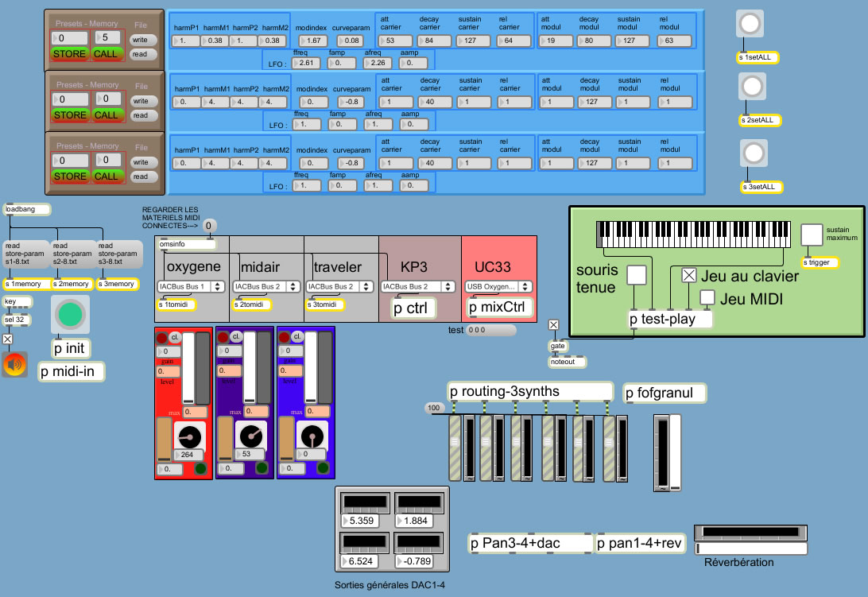
Task: Click the read store-param s1-8.txt message
Action: [x=26, y=254]
